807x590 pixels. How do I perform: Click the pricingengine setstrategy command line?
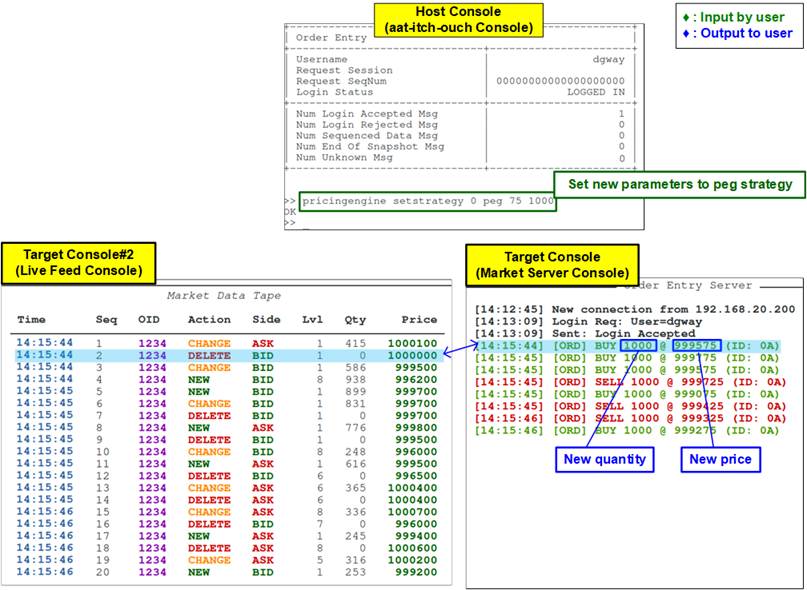[x=428, y=200]
